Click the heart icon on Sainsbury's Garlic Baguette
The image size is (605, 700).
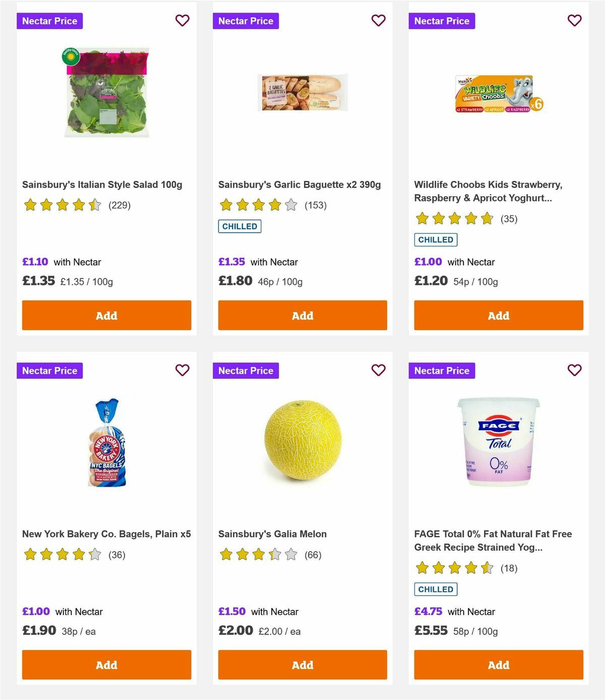tap(379, 21)
